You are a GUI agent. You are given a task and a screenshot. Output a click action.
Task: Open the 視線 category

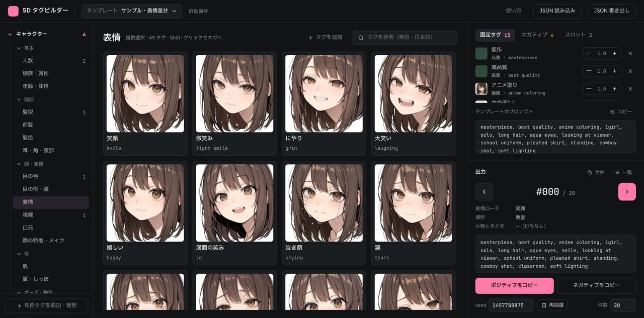pos(51,215)
